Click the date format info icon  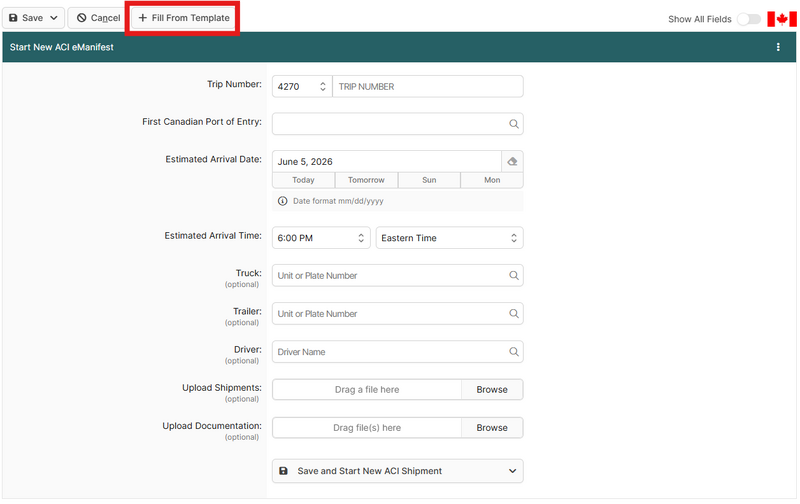282,201
